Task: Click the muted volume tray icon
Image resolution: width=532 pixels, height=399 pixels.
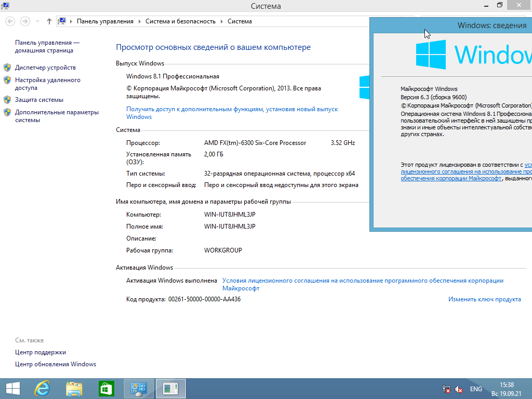Action: (x=459, y=389)
